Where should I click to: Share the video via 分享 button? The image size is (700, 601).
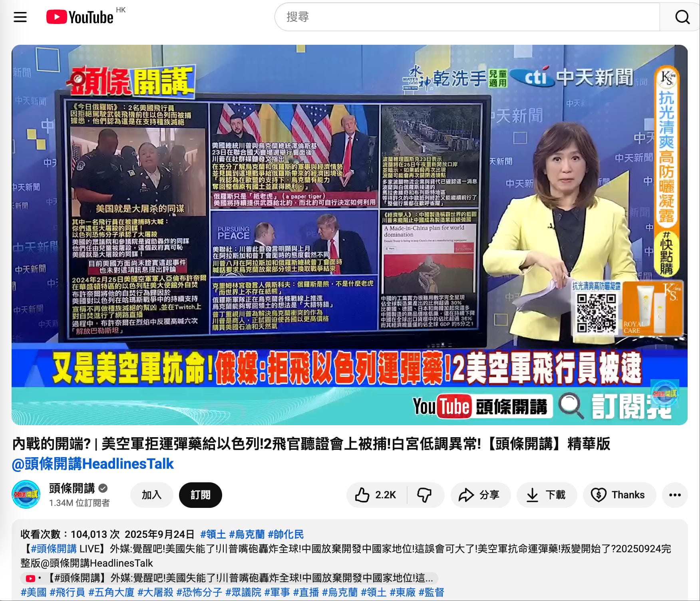[x=479, y=495]
